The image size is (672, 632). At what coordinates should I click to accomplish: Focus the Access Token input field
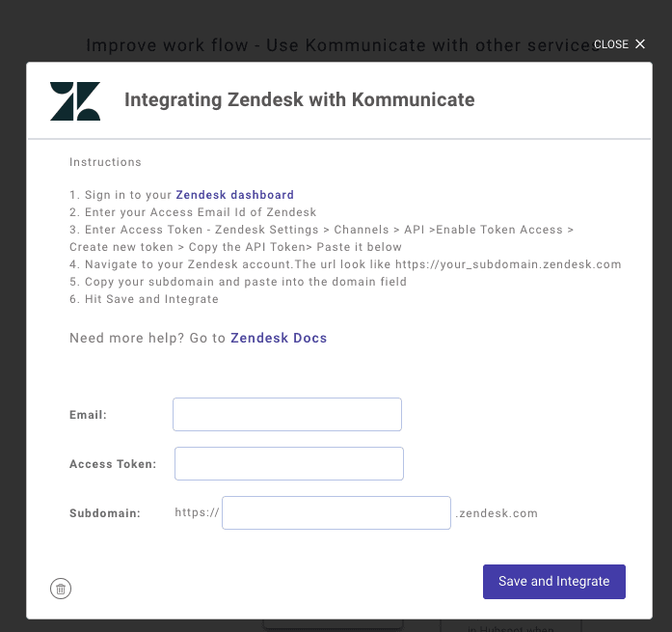289,463
